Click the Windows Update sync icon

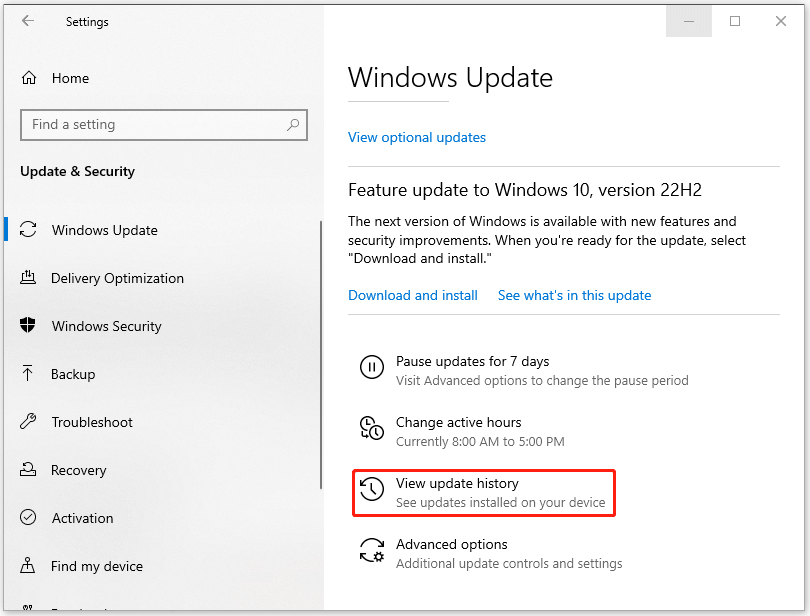[x=28, y=229]
